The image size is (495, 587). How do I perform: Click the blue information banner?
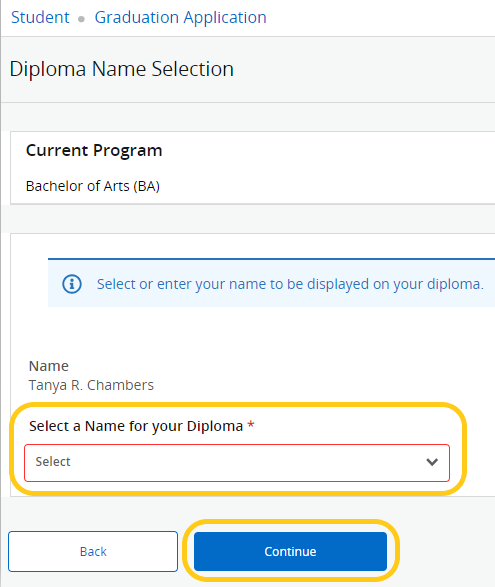click(271, 283)
